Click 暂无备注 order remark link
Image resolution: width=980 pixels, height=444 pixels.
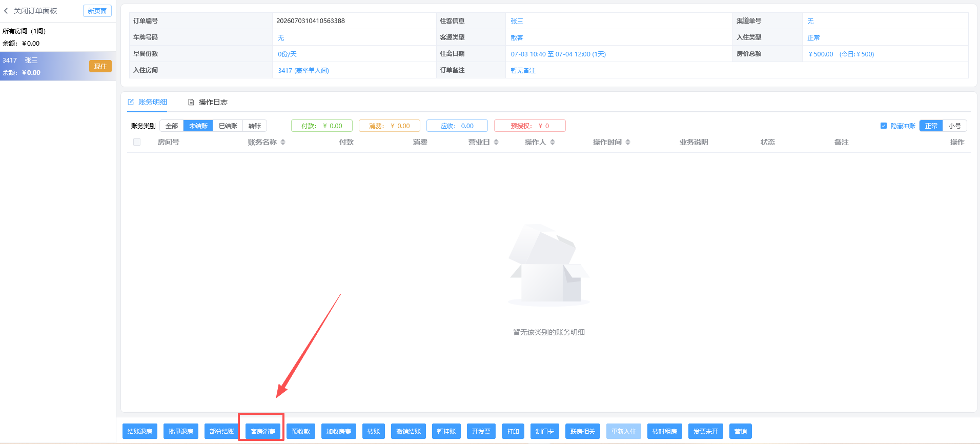[x=523, y=70]
